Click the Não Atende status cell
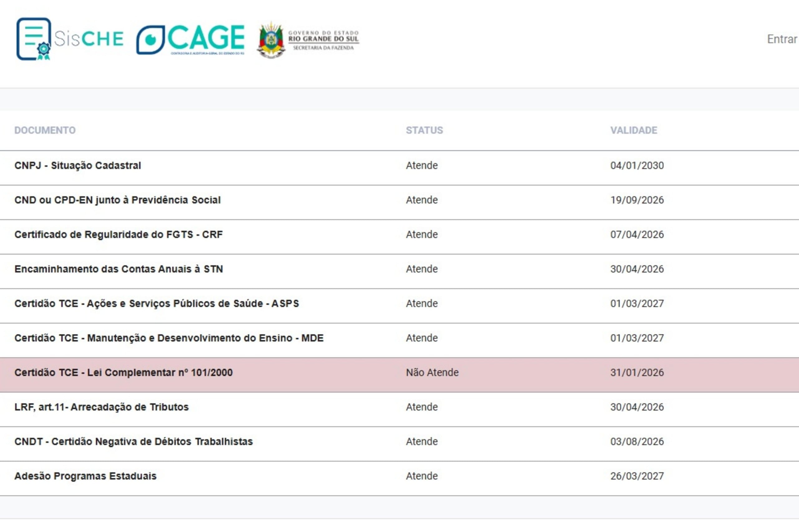Screen dimensions: 799x532 click(432, 373)
